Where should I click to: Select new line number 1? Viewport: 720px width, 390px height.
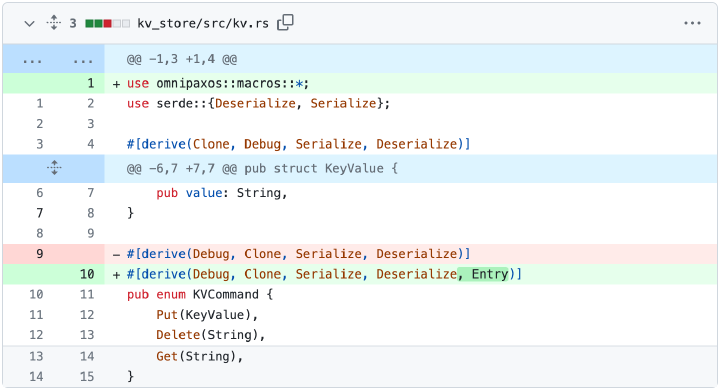click(x=90, y=83)
